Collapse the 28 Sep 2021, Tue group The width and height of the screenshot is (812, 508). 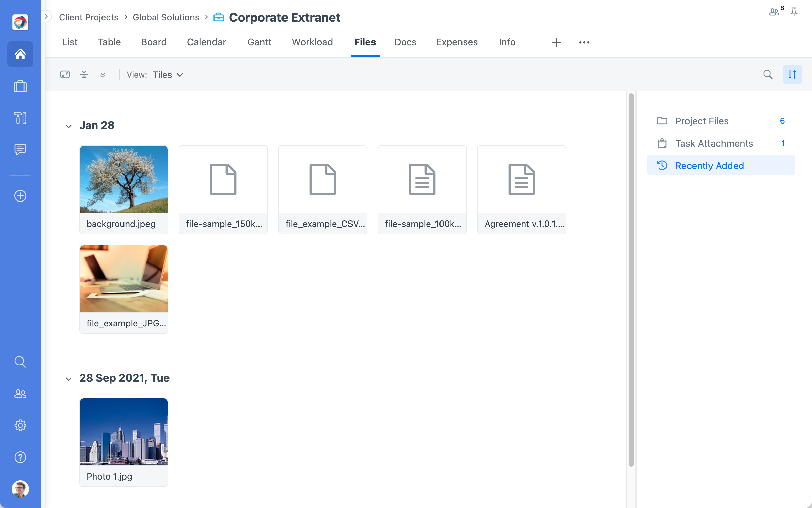point(69,379)
